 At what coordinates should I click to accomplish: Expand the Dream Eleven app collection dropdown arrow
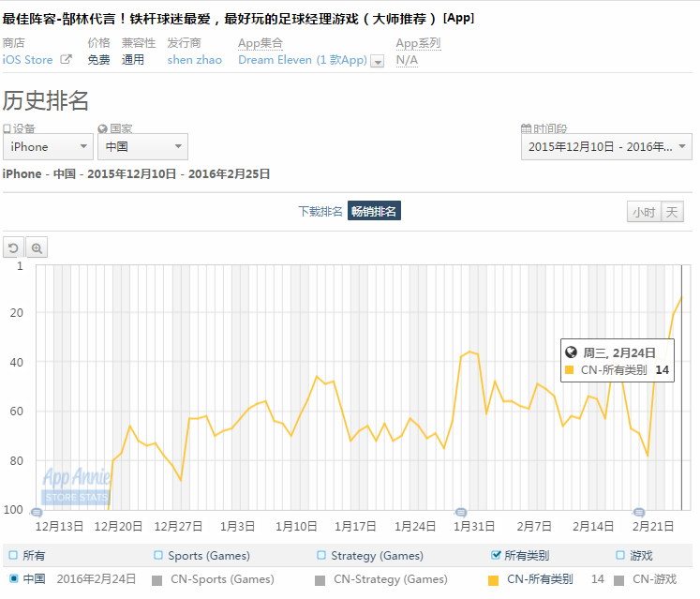tap(378, 61)
